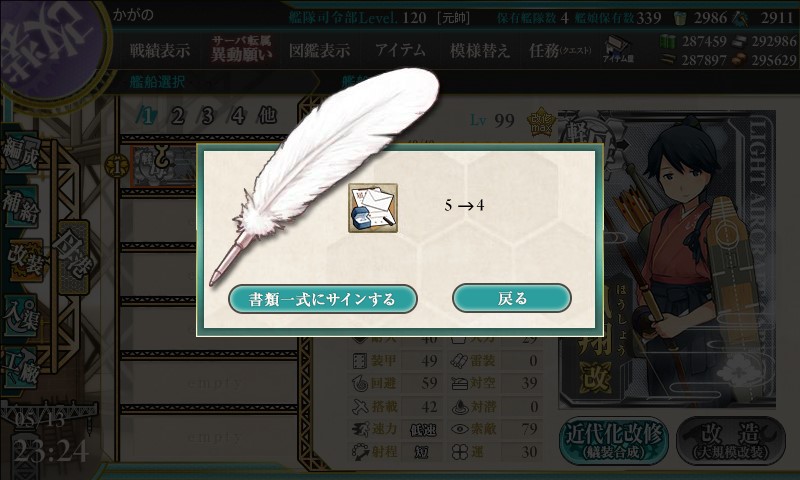Select fleet tab 4
Viewport: 800px width, 480px height.
237,116
